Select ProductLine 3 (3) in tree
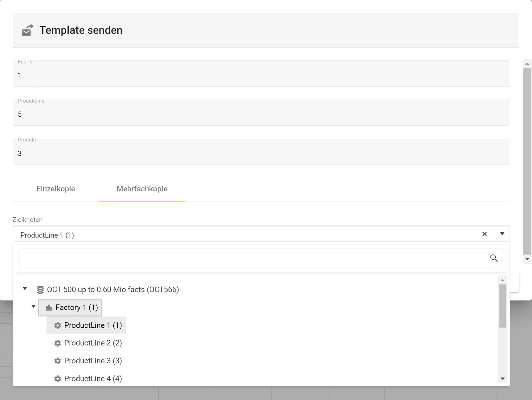 tap(93, 361)
